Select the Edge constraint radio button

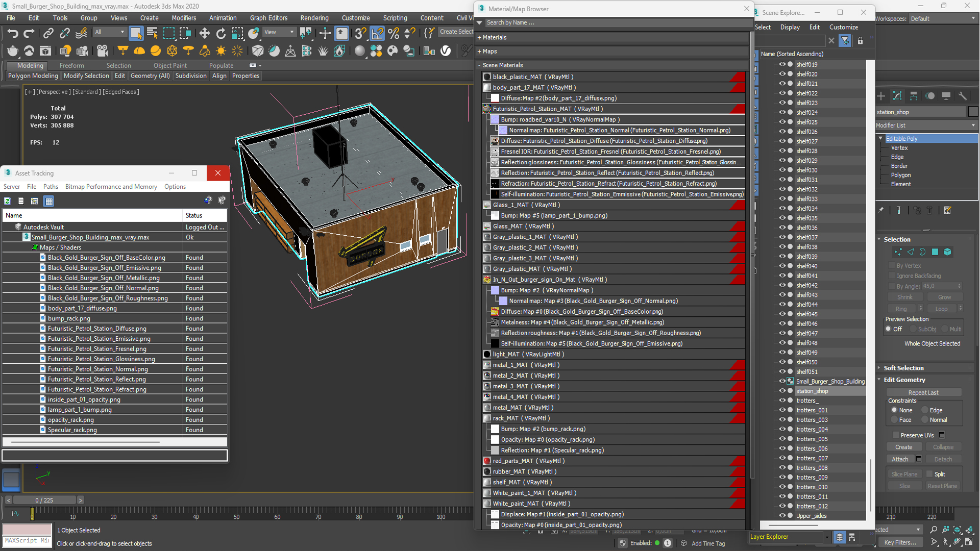pyautogui.click(x=925, y=410)
